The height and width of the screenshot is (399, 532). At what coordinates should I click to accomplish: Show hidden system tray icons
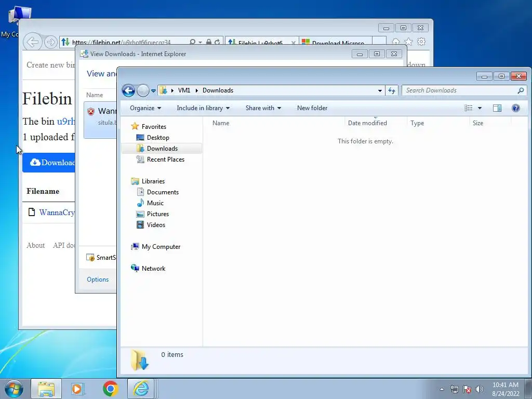pyautogui.click(x=442, y=389)
